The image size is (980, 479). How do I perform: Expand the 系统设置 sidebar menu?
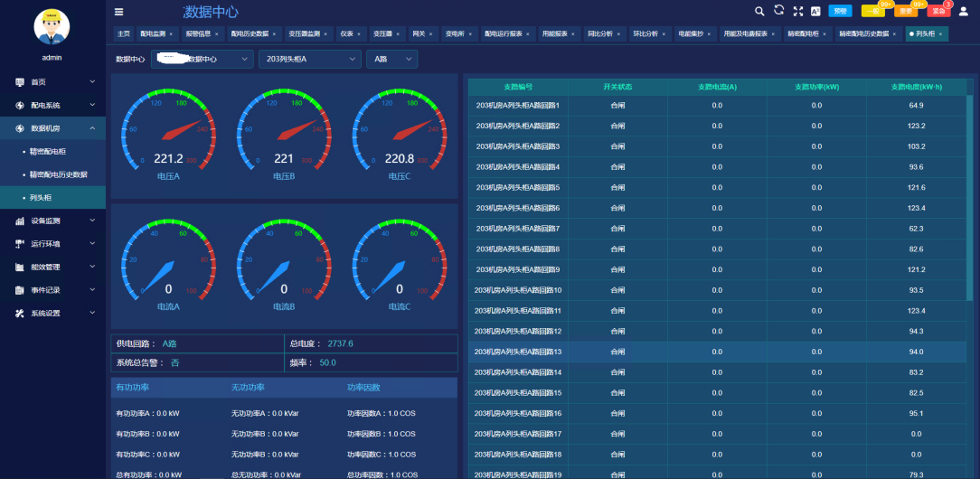click(52, 313)
